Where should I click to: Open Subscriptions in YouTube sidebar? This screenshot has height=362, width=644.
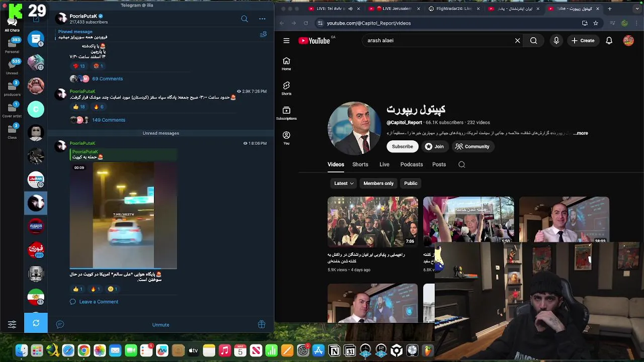(286, 113)
